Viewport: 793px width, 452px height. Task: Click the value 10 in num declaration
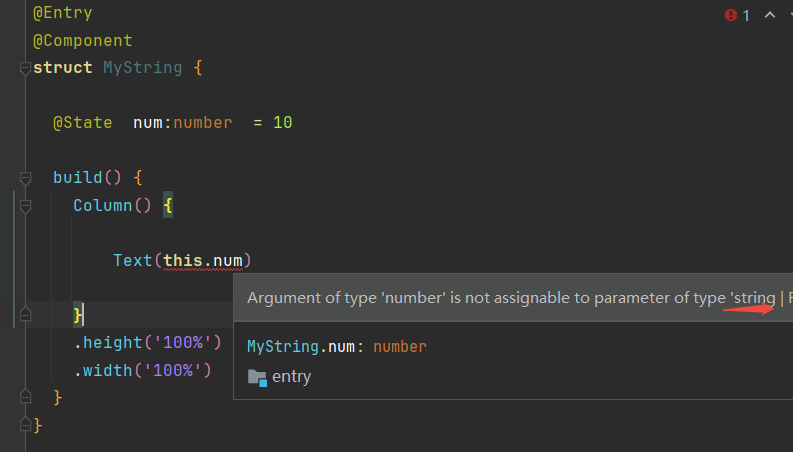click(282, 123)
